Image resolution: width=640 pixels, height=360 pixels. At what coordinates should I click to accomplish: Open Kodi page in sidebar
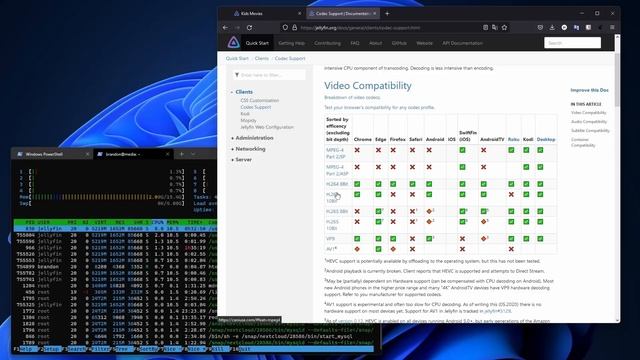coord(245,114)
